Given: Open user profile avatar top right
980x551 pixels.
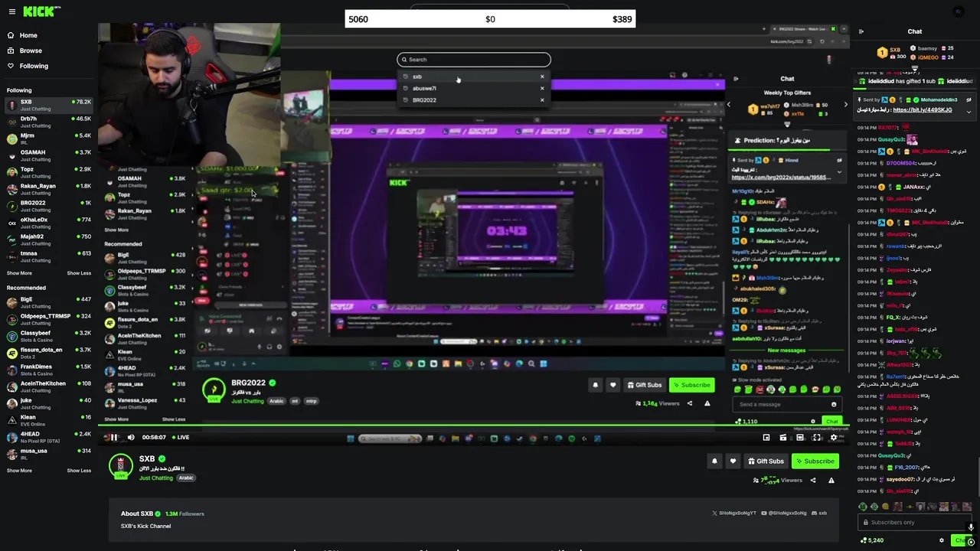Looking at the screenshot, I should pos(959,11).
